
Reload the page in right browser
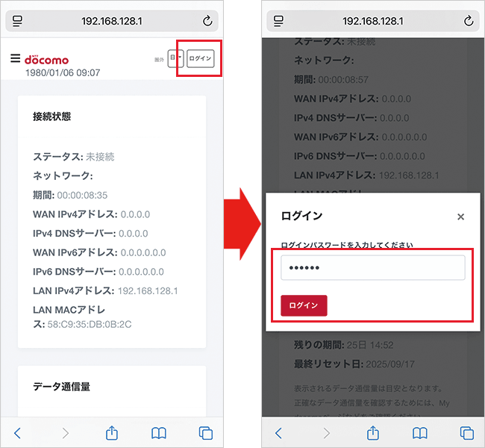click(x=468, y=22)
